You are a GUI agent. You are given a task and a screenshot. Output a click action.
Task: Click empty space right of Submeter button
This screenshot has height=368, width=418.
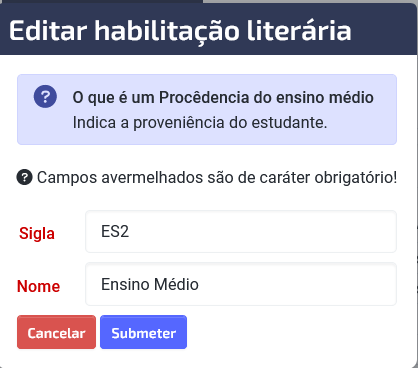(292, 332)
